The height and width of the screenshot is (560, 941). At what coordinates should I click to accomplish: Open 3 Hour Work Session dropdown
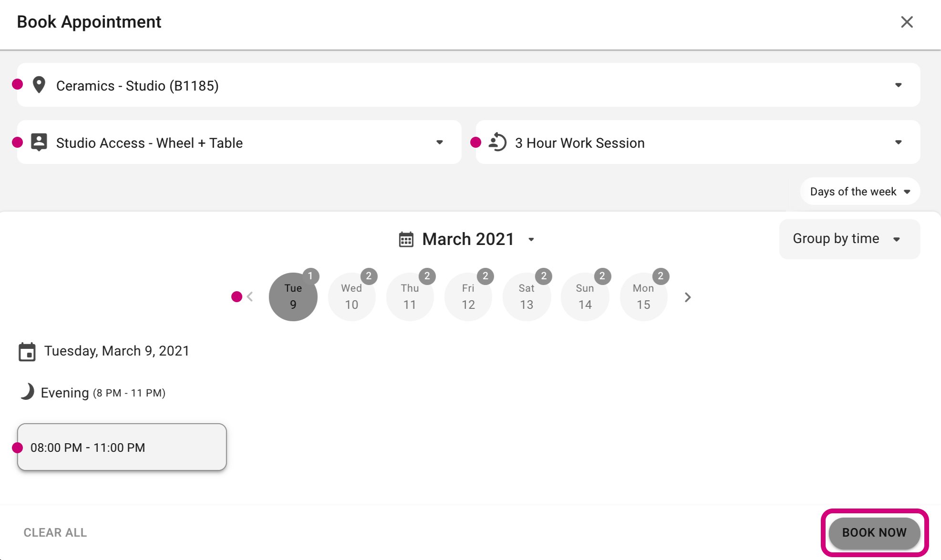(x=698, y=142)
